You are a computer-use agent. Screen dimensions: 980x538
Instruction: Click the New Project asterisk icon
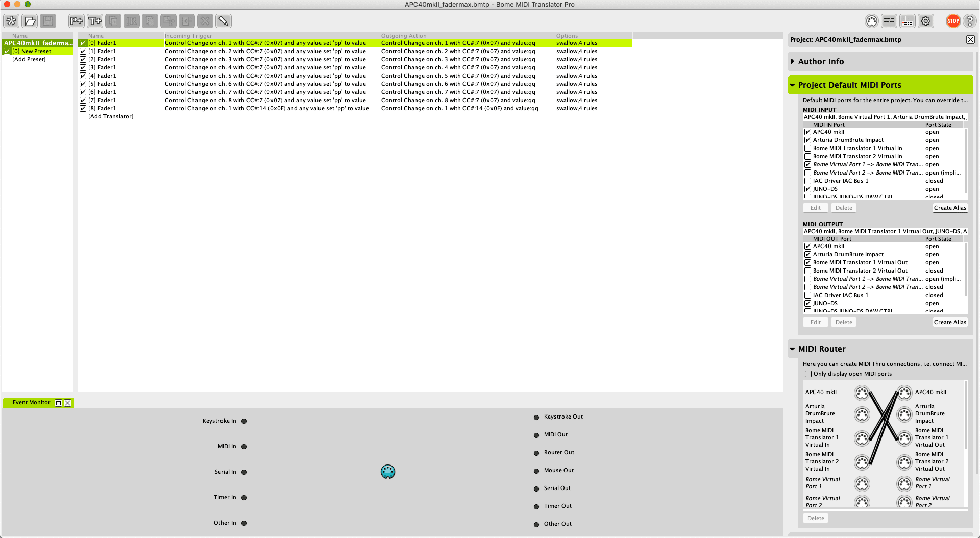pos(11,21)
